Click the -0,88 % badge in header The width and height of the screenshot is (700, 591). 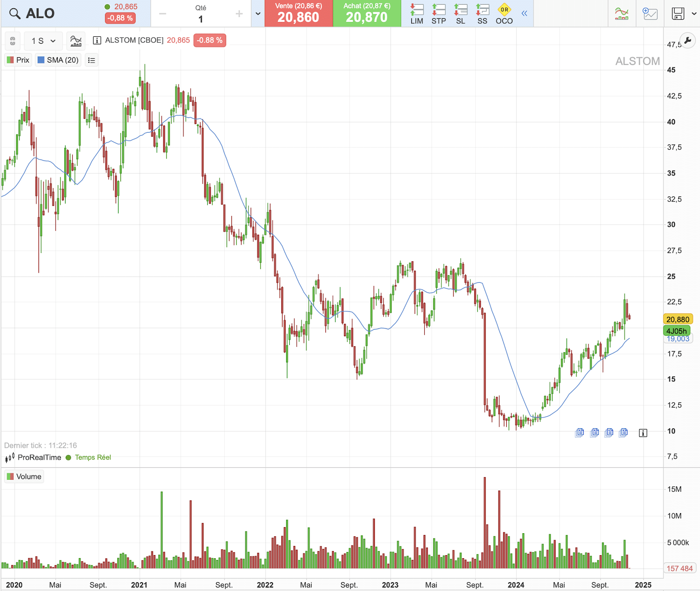[120, 18]
